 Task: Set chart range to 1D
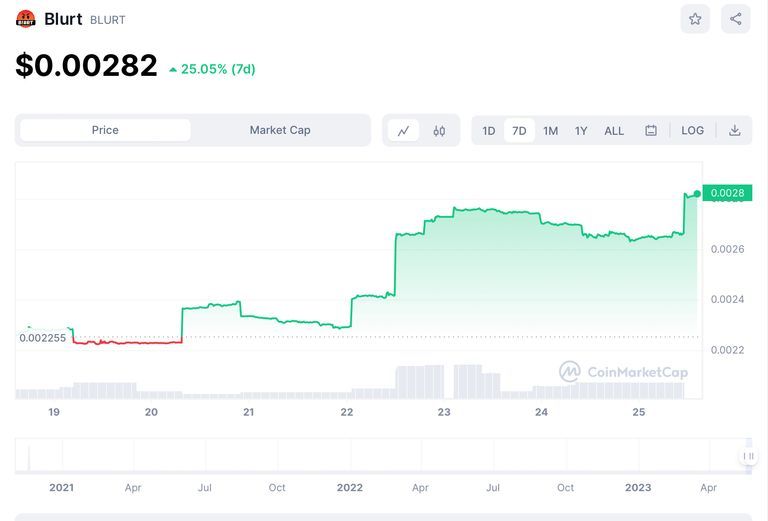(489, 131)
